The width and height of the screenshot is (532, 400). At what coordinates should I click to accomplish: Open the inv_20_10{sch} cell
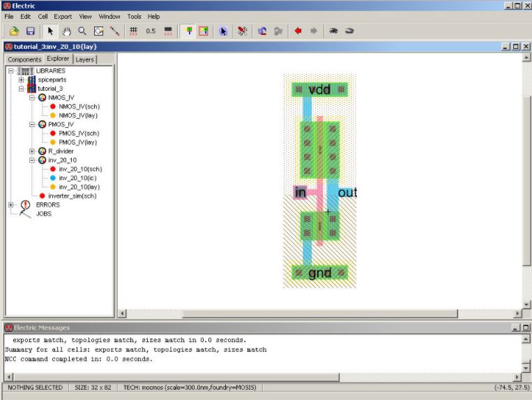(81, 169)
